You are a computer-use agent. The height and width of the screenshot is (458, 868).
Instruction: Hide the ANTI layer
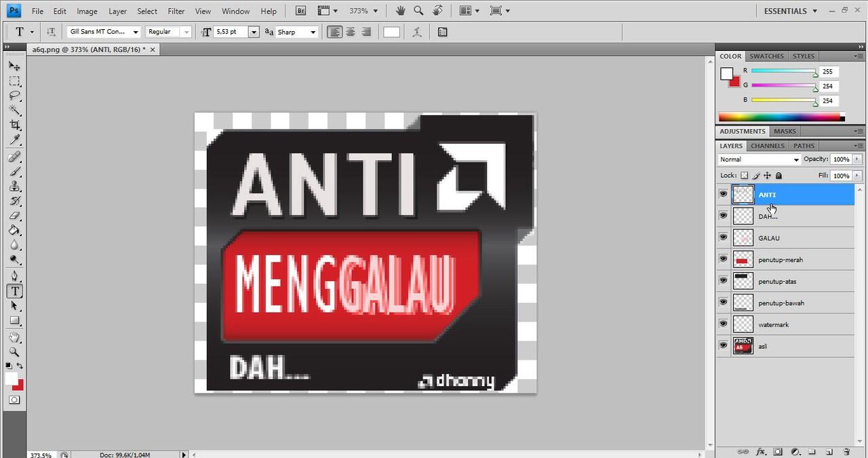pos(723,194)
